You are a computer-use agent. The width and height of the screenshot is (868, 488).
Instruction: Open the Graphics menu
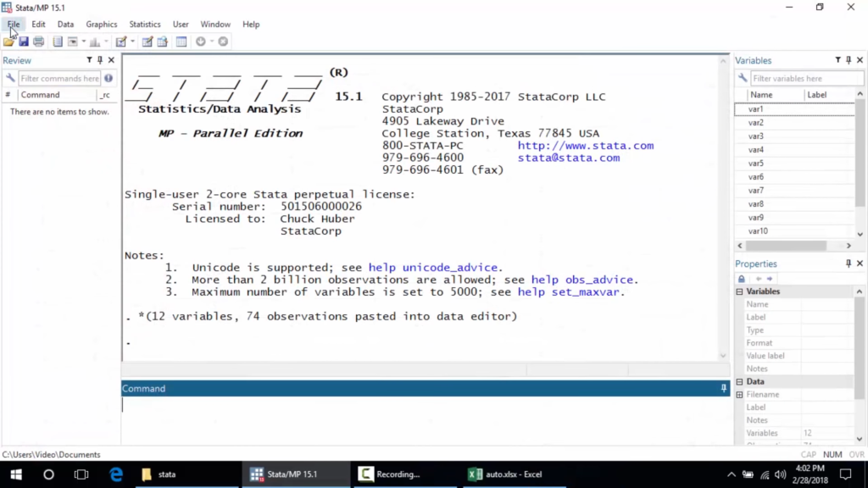tap(102, 25)
